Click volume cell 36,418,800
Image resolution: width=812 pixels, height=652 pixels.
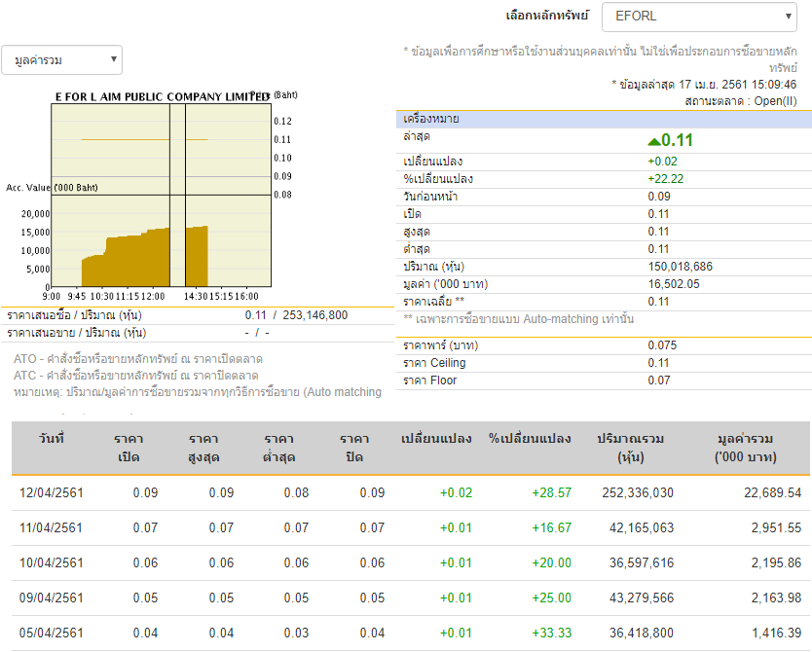click(642, 634)
